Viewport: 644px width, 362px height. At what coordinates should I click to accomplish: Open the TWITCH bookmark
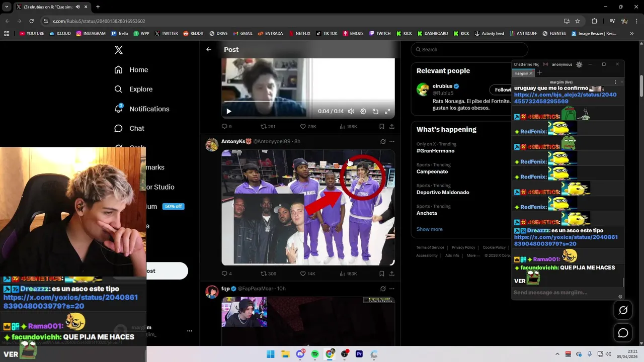pyautogui.click(x=380, y=34)
